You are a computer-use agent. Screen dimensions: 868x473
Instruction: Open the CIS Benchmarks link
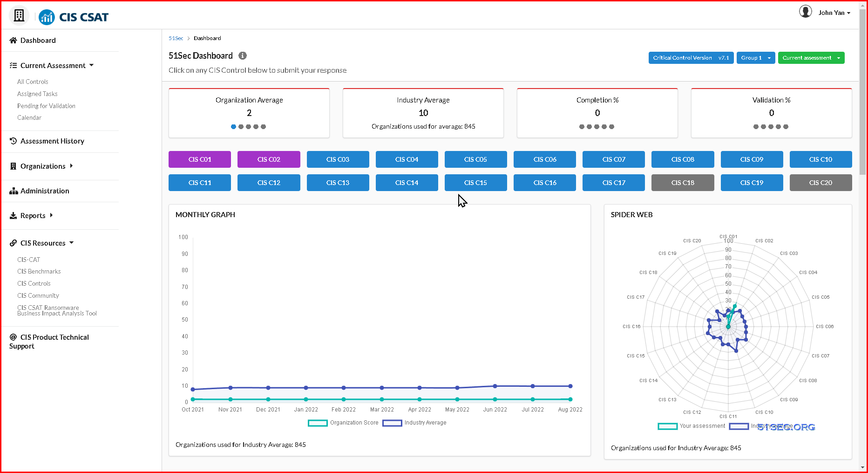[39, 272]
